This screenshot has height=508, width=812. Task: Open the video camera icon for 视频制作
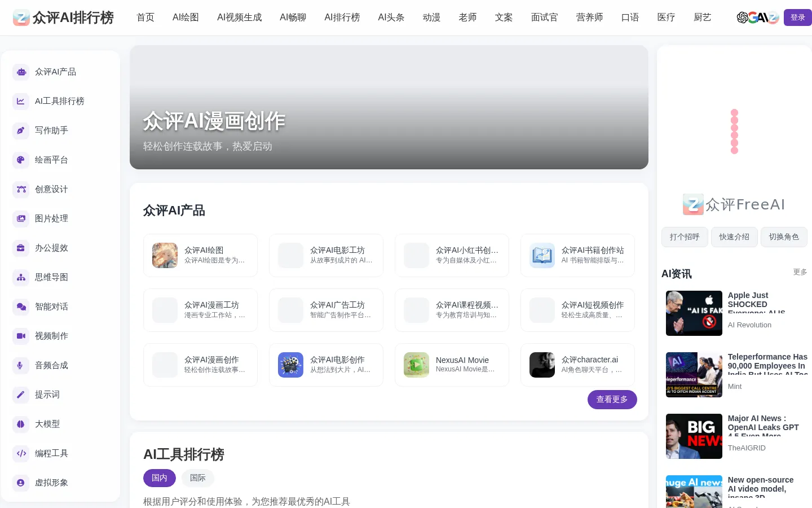point(21,336)
